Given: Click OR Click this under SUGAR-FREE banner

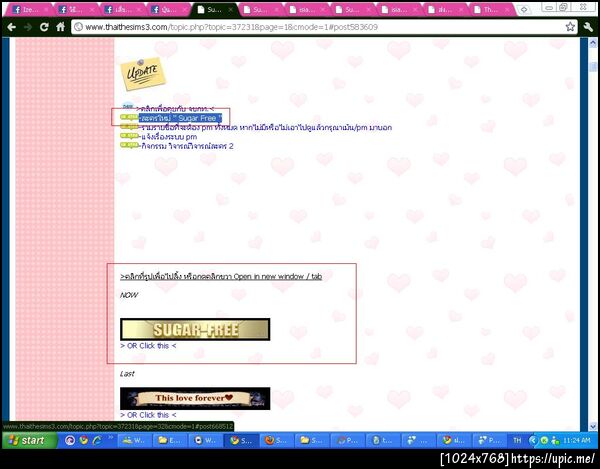Looking at the screenshot, I should click(x=148, y=346).
